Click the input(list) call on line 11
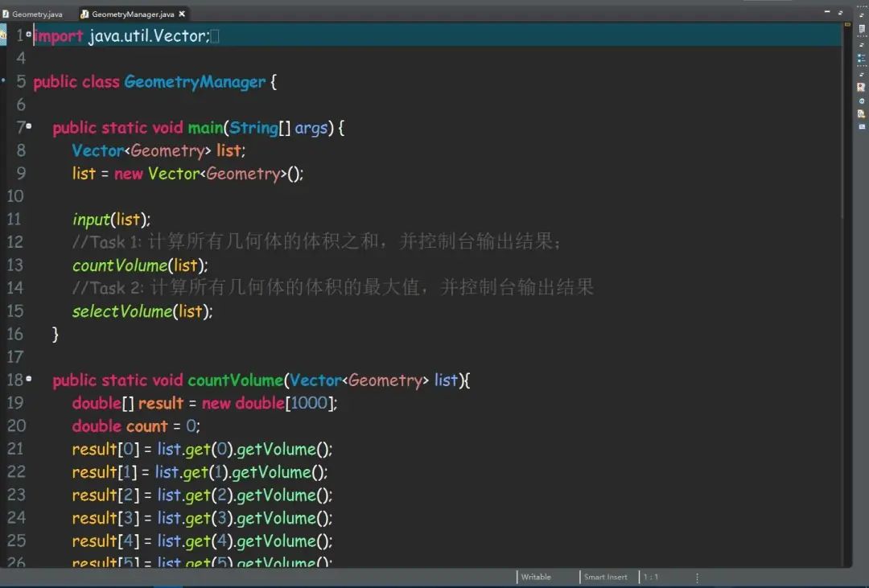This screenshot has height=588, width=869. (x=111, y=220)
